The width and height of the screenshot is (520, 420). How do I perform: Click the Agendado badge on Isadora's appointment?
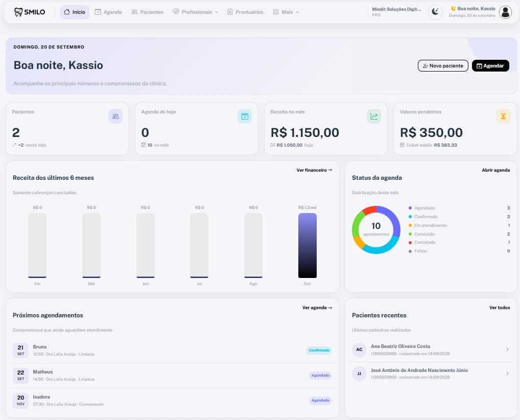click(x=320, y=401)
